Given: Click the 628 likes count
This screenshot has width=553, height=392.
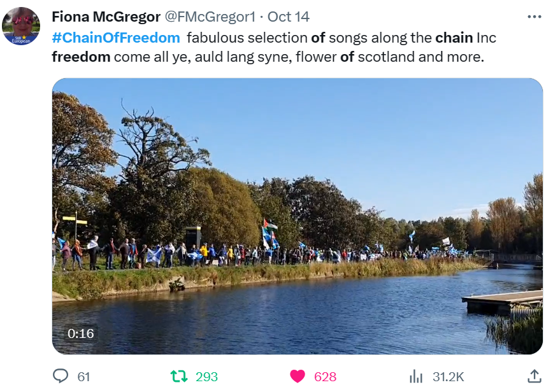Looking at the screenshot, I should tap(325, 377).
